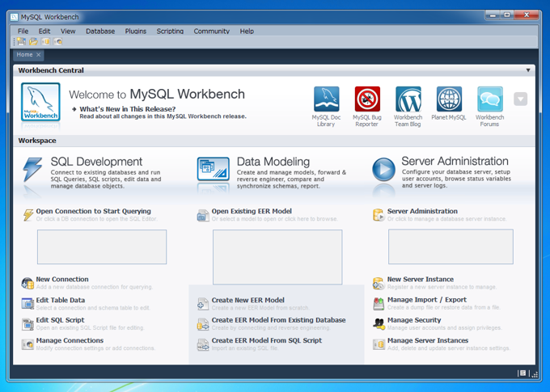Click the empty SQL connections list box
The height and width of the screenshot is (392, 550).
102,247
